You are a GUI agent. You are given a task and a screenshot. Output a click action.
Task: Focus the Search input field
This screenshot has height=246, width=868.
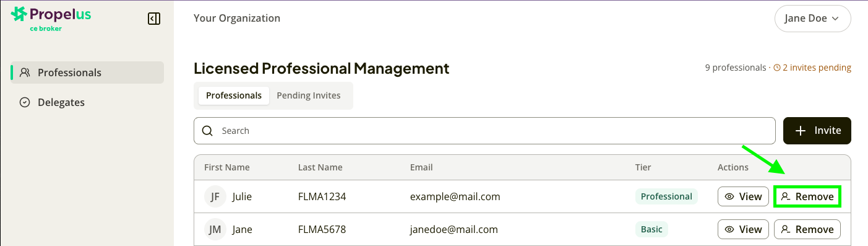pyautogui.click(x=484, y=131)
